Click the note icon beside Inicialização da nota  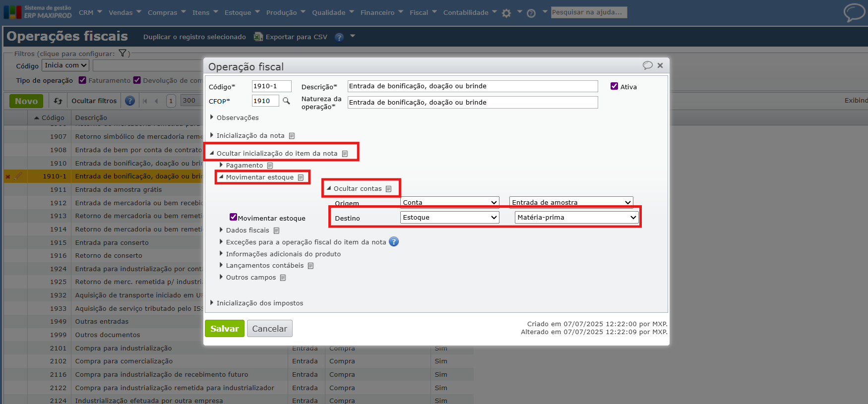pos(292,136)
